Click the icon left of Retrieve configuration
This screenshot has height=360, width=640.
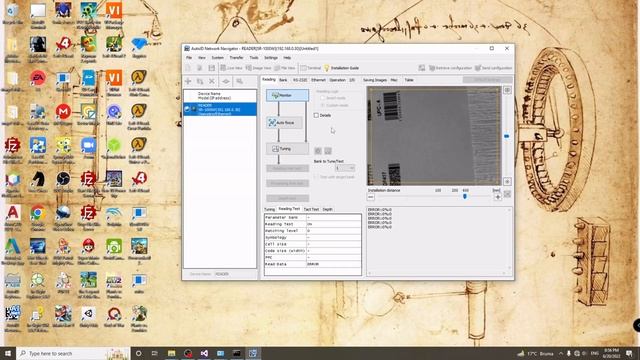pos(422,68)
